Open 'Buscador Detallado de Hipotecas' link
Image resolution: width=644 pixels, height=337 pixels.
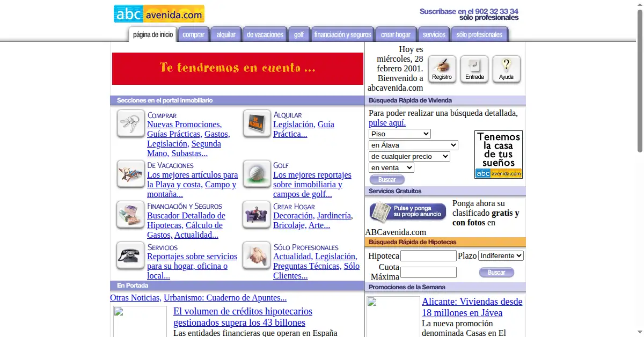point(186,221)
